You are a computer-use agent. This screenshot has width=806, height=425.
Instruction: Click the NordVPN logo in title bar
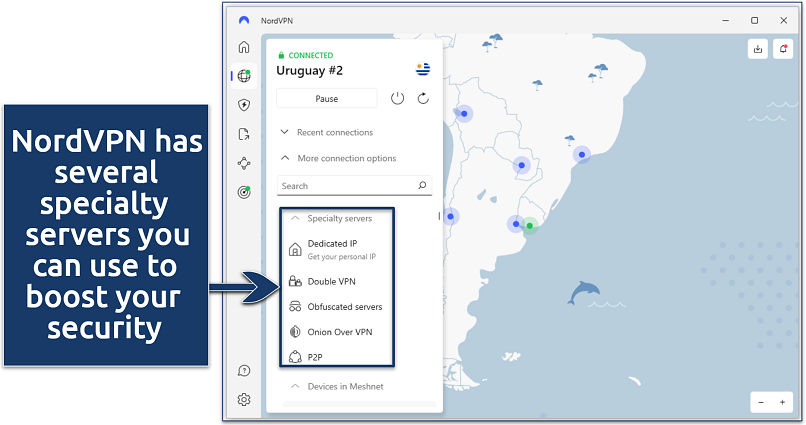(x=244, y=21)
